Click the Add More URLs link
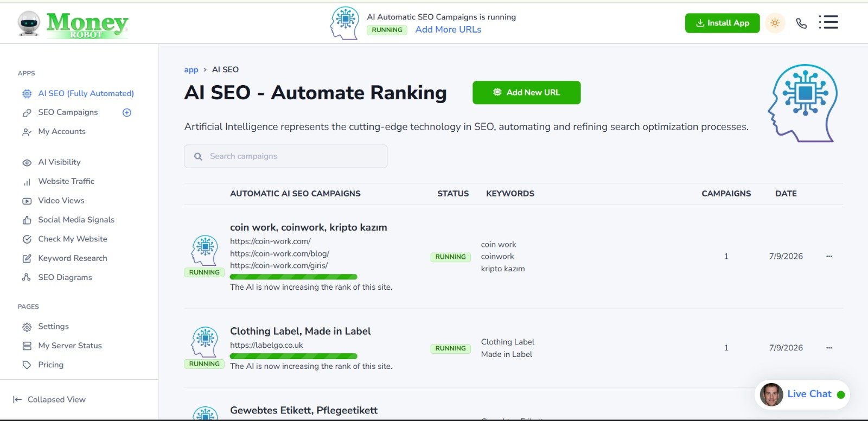This screenshot has height=421, width=868. (x=448, y=29)
